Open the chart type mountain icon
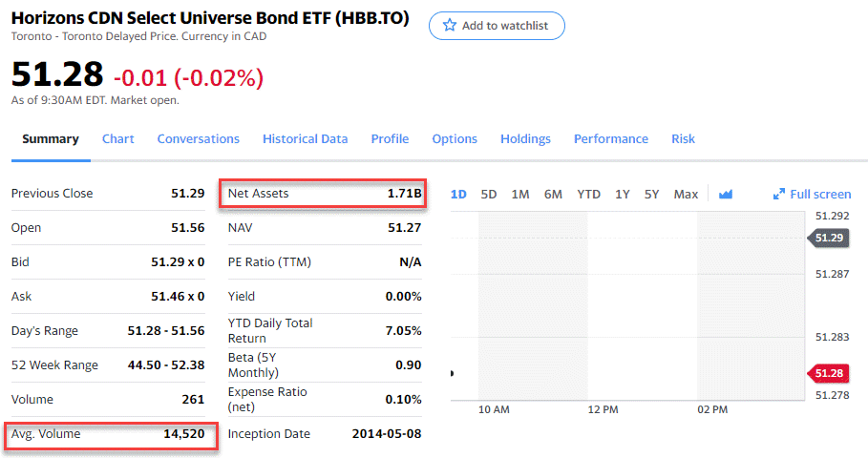 [x=726, y=194]
